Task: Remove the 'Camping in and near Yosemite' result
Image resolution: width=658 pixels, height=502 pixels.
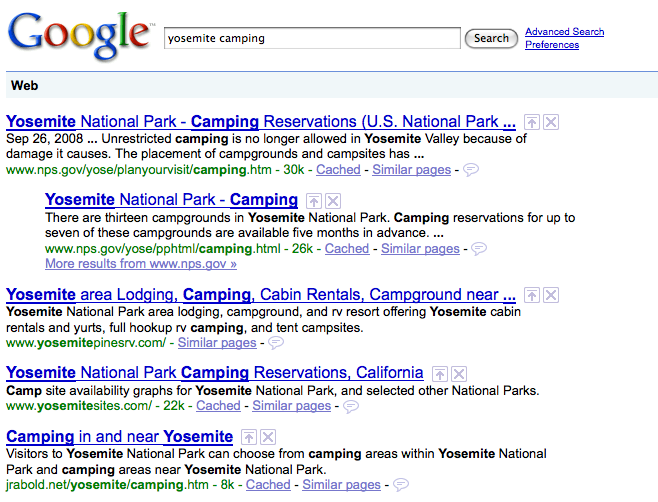Action: 268,437
